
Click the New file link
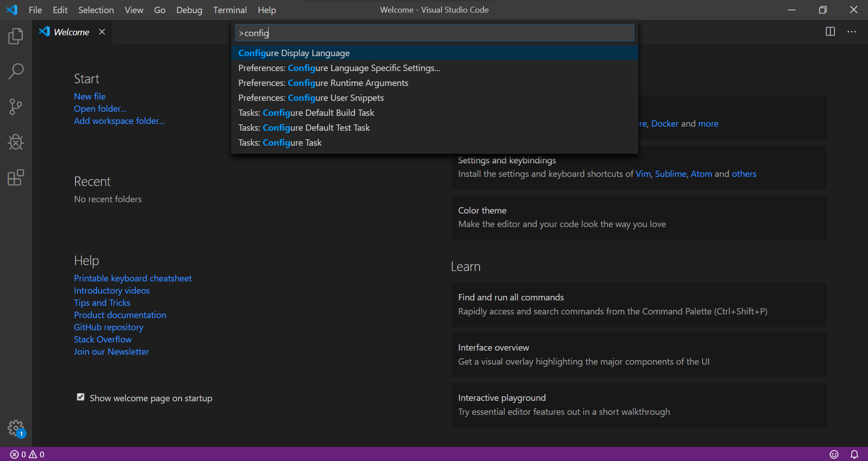coord(89,96)
